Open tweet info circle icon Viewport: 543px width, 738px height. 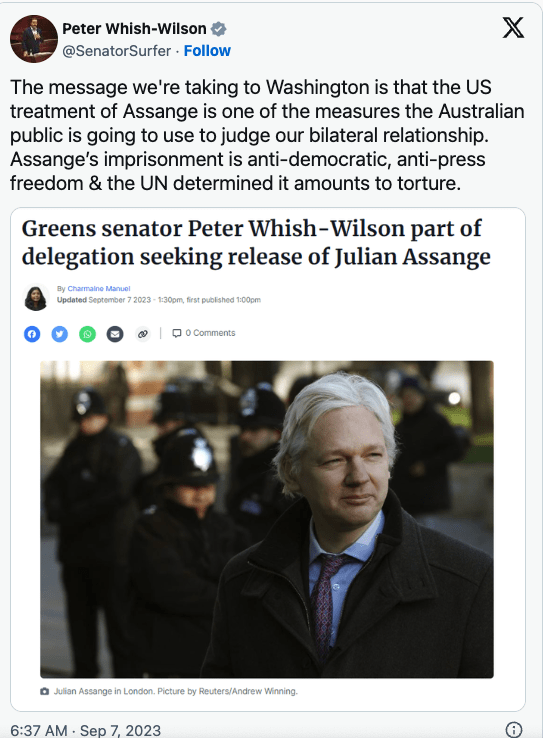pos(513,730)
